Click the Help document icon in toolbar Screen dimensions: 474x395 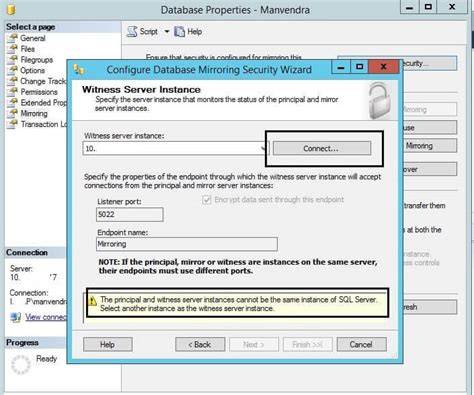179,32
